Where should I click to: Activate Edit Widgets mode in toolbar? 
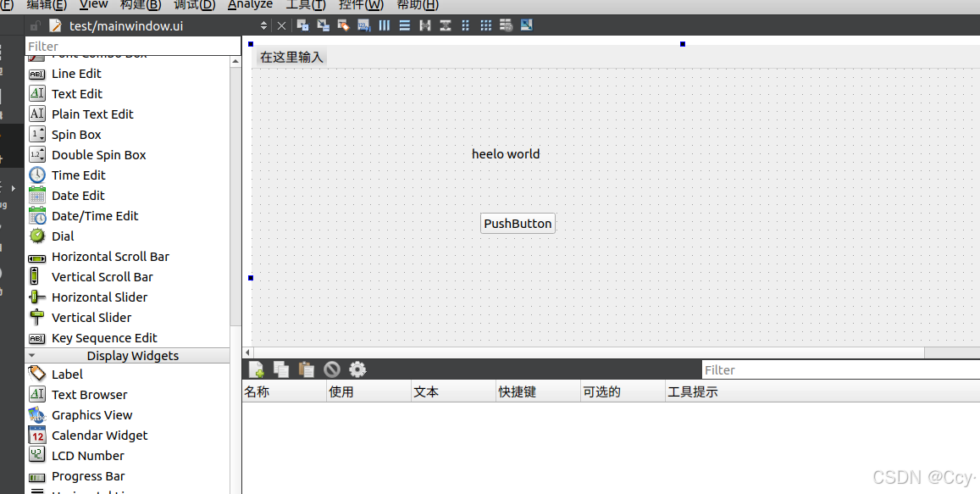302,25
